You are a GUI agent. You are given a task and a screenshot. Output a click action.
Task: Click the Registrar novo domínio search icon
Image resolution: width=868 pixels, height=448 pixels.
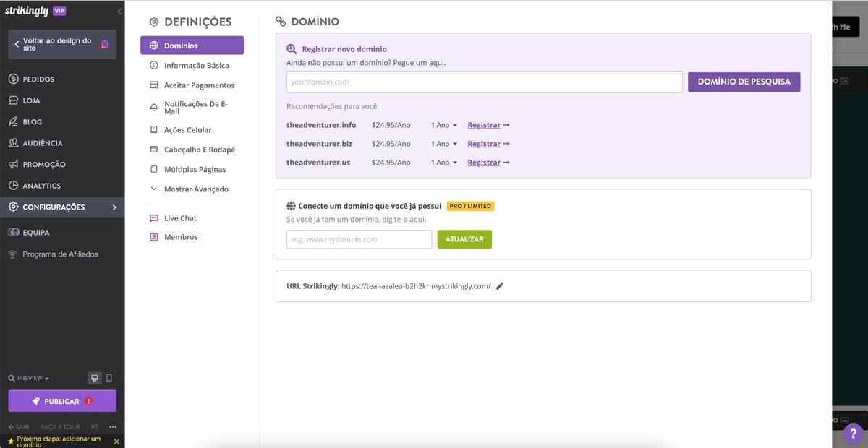[292, 49]
